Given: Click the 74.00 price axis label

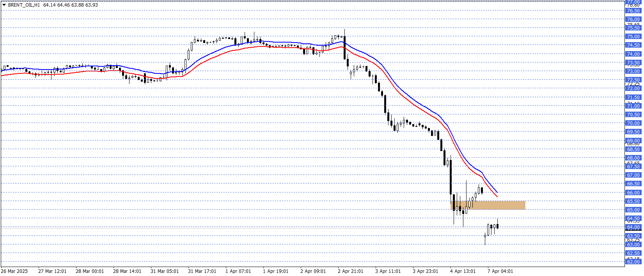Looking at the screenshot, I should [633, 54].
